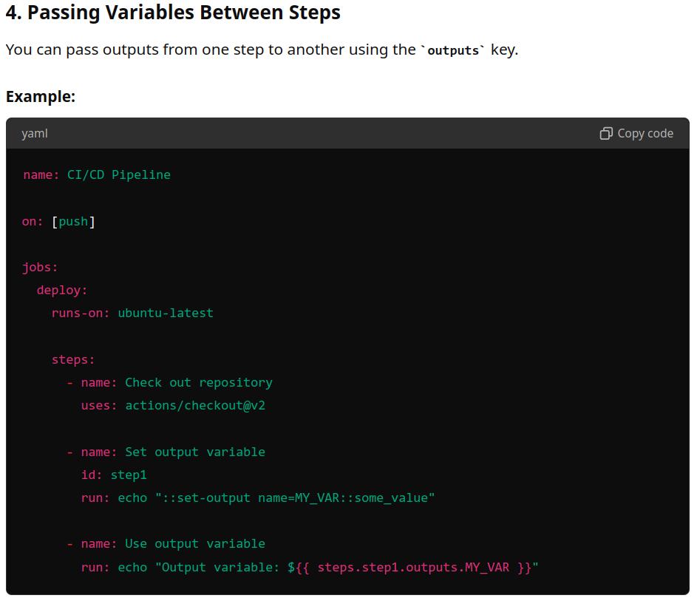Click the "on: [push]" code line

(x=58, y=221)
